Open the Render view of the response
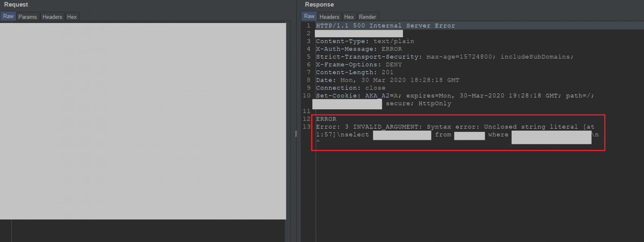 368,17
